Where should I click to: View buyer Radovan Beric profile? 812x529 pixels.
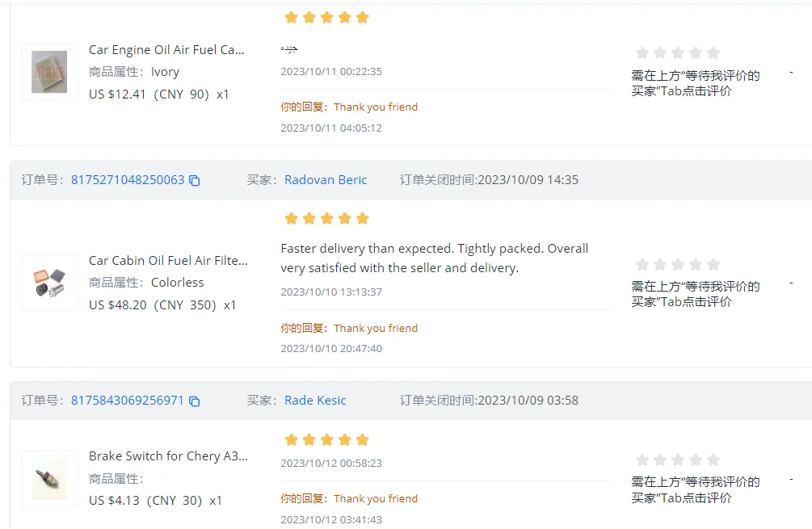pos(326,180)
